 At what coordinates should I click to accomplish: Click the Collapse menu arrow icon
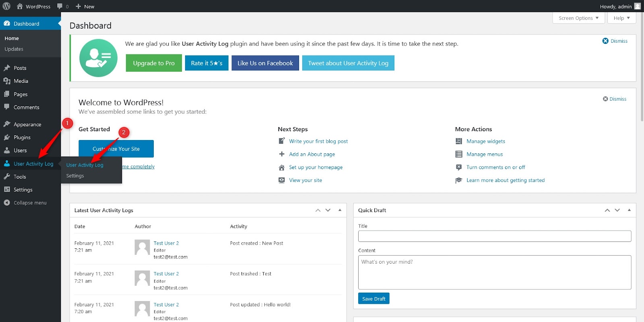click(7, 202)
